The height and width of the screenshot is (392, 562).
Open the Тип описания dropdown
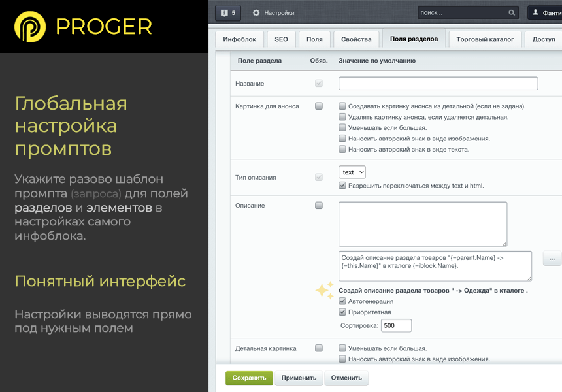(352, 172)
